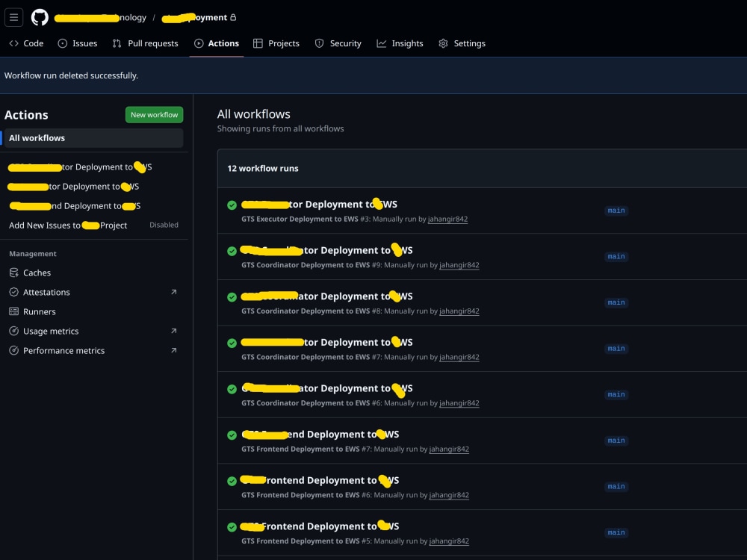Image resolution: width=747 pixels, height=560 pixels.
Task: Open the Coordinator Deployment #9 run title
Action: (x=327, y=250)
